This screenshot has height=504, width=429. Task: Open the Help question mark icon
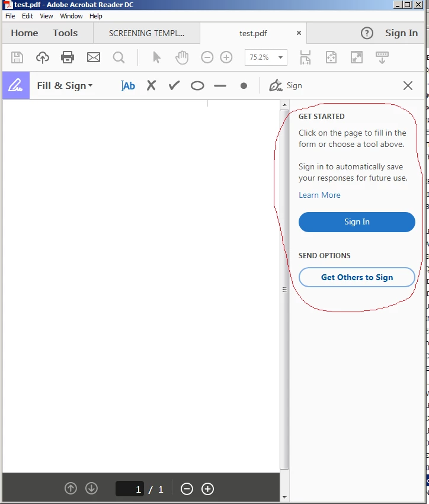(x=367, y=33)
